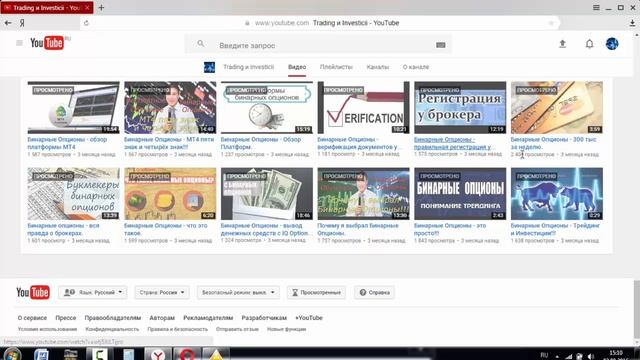Open link Бинарные Опционы - 300 тыс за неделю
The width and height of the screenshot is (640, 360).
click(553, 143)
